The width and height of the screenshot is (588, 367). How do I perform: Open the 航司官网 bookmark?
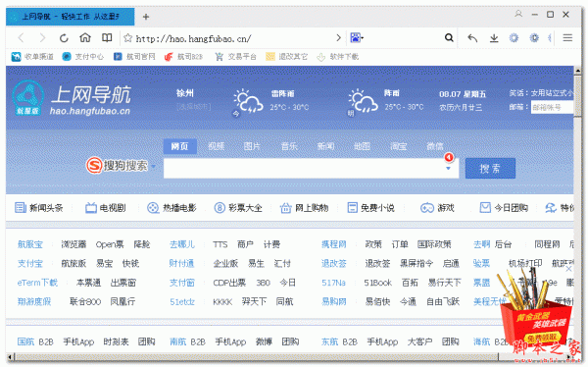tap(134, 57)
